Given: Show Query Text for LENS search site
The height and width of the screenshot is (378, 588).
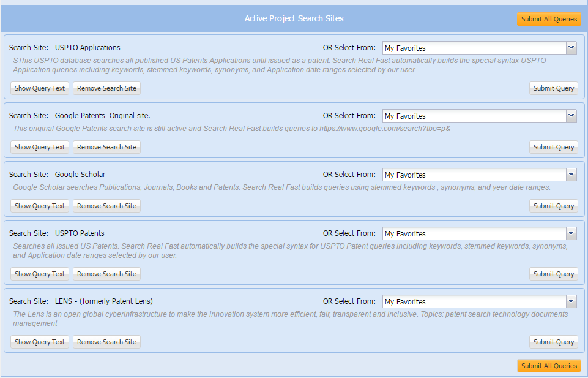Looking at the screenshot, I should [x=40, y=342].
